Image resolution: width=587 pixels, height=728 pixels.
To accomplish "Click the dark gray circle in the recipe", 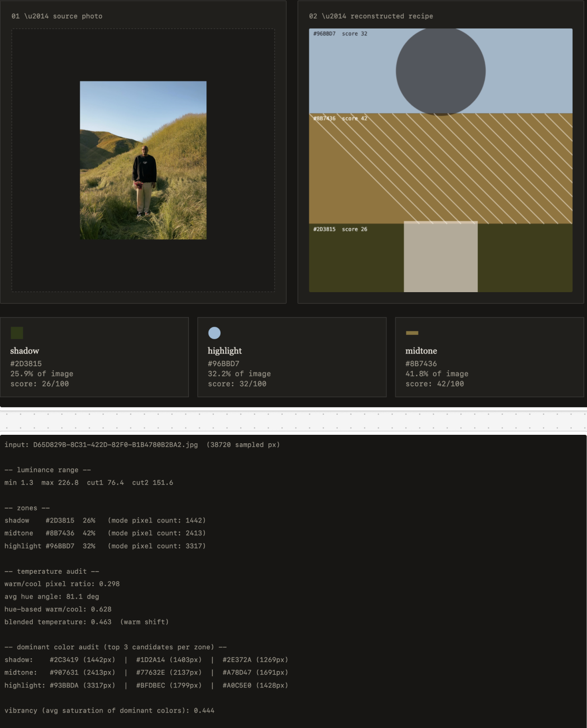I will coord(441,71).
